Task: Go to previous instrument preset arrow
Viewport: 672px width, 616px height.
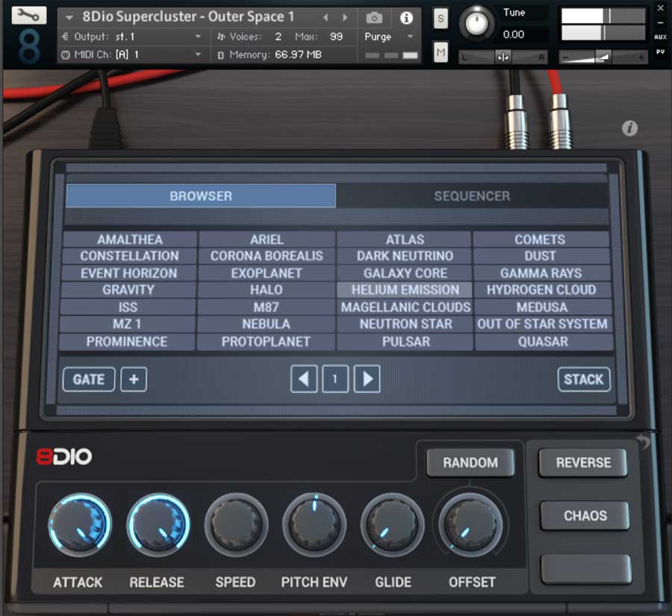Action: [326, 18]
